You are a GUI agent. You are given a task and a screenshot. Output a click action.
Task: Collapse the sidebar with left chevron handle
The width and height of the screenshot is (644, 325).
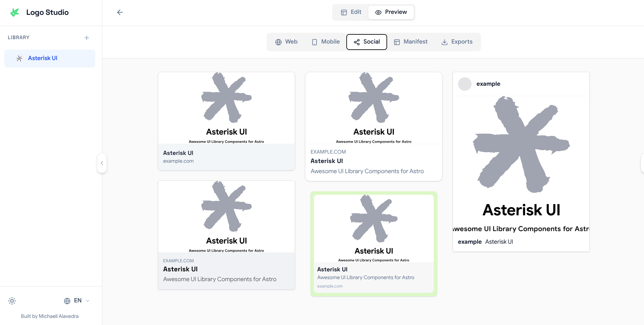(x=102, y=163)
